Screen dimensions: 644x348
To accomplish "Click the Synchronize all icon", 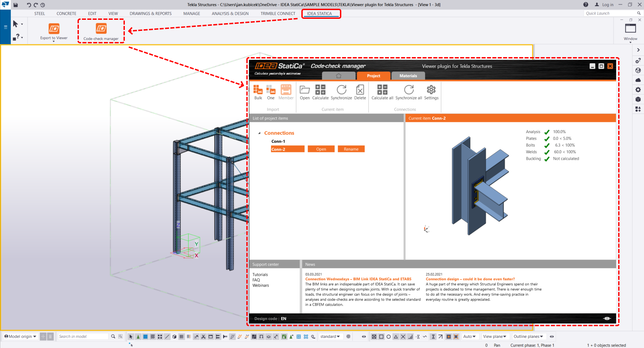I will pyautogui.click(x=408, y=90).
